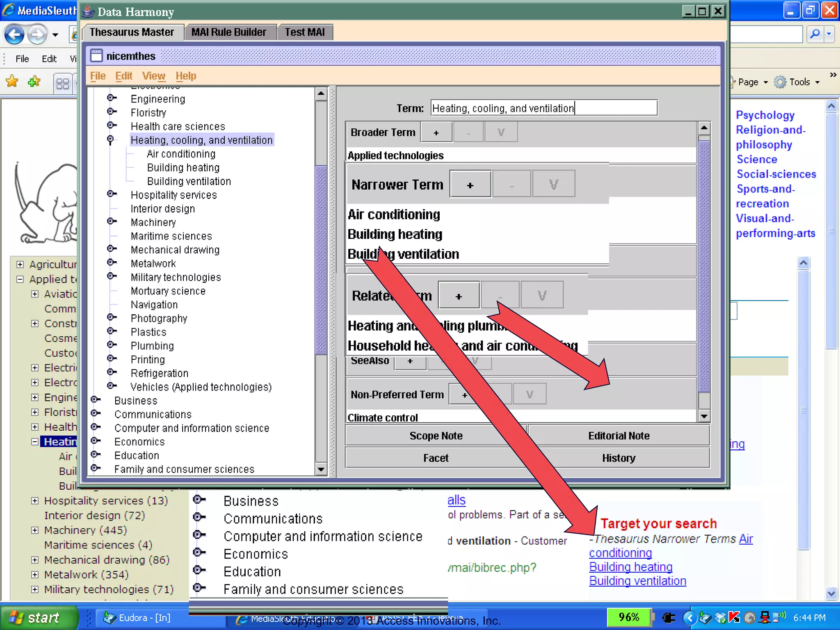The height and width of the screenshot is (630, 840).
Task: Expand the Hospitality services (13) category
Action: point(35,501)
